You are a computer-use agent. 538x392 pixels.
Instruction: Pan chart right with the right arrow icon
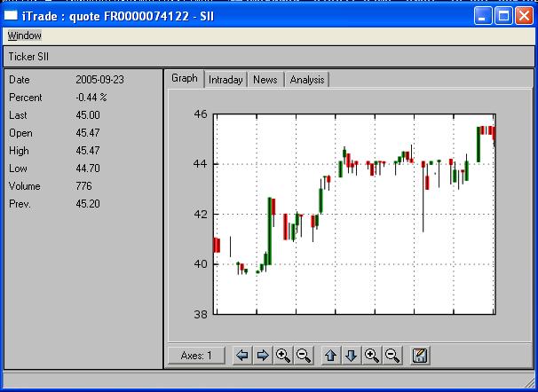click(263, 356)
